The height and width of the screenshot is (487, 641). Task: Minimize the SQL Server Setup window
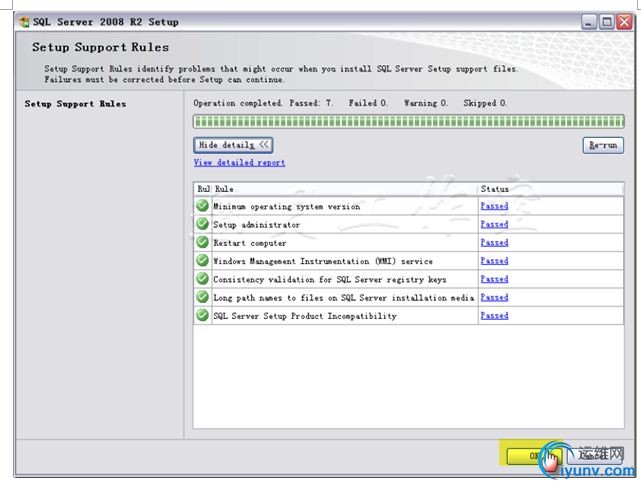[x=589, y=22]
